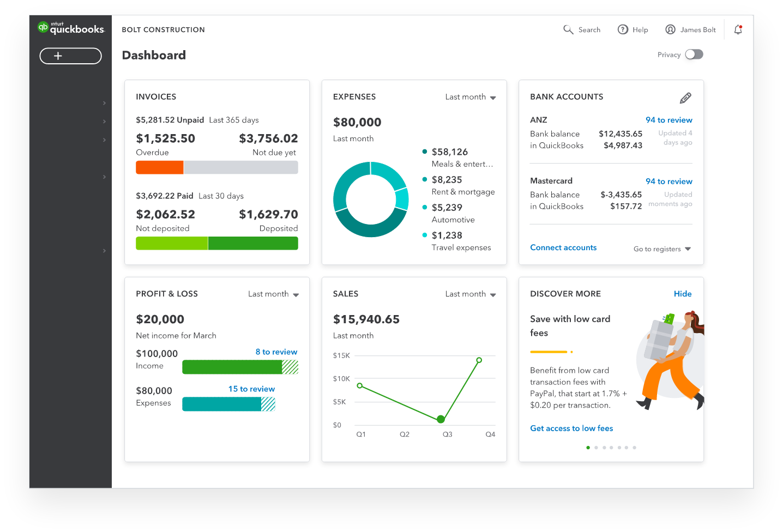Click the Help question mark icon

point(623,29)
